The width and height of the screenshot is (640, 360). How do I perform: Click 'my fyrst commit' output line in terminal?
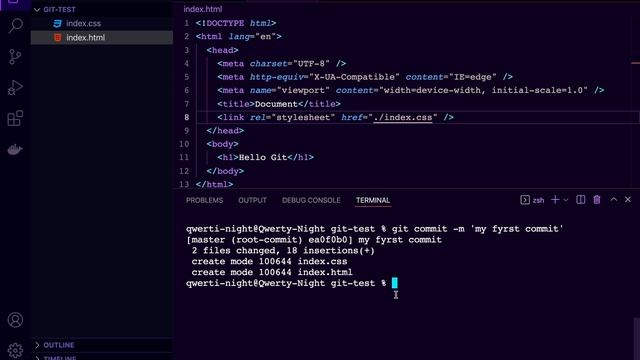click(314, 240)
